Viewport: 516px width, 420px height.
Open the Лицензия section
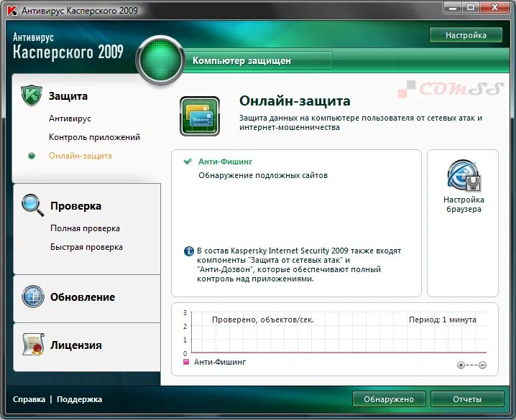(x=76, y=345)
